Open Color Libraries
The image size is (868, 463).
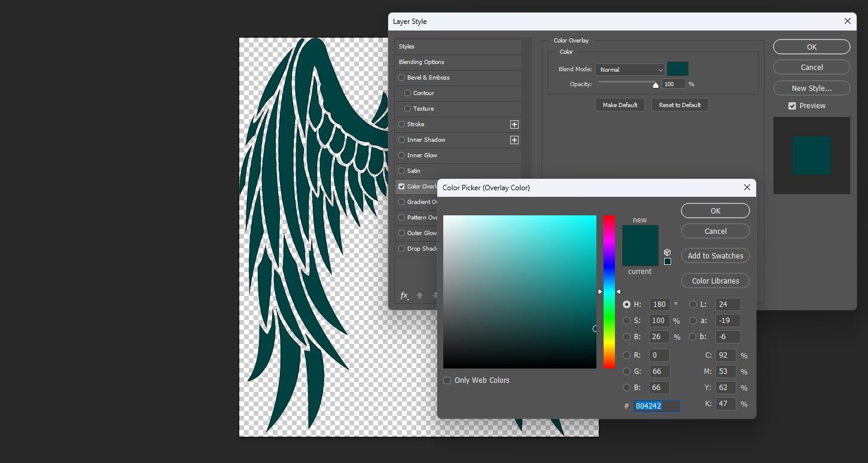(x=715, y=281)
